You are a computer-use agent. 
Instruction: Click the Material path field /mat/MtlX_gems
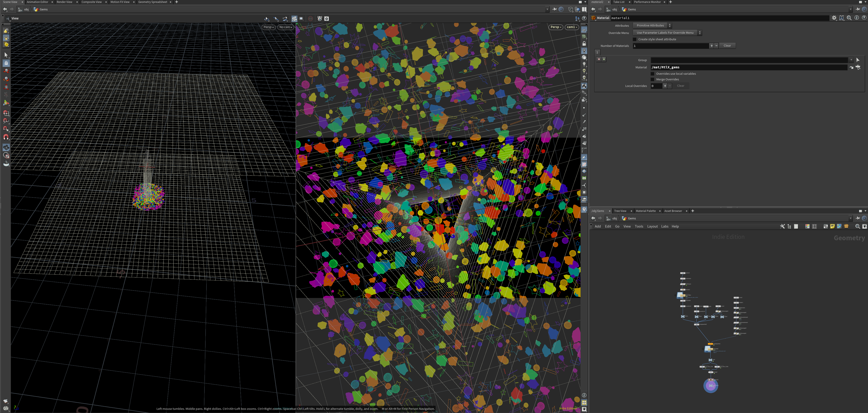[749, 67]
